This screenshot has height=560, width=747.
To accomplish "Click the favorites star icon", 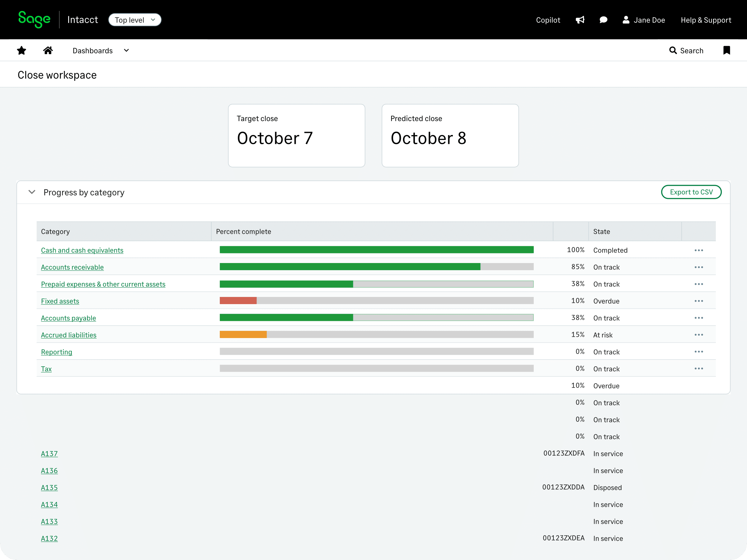I will (x=21, y=51).
